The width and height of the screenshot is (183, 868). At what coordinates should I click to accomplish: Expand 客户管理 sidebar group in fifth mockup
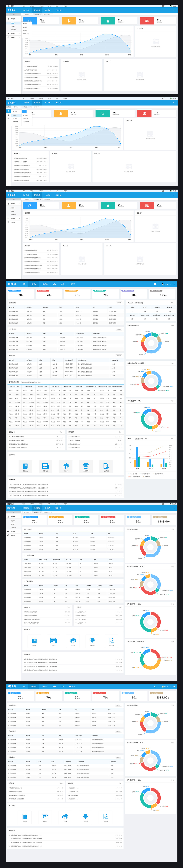(x=14, y=517)
